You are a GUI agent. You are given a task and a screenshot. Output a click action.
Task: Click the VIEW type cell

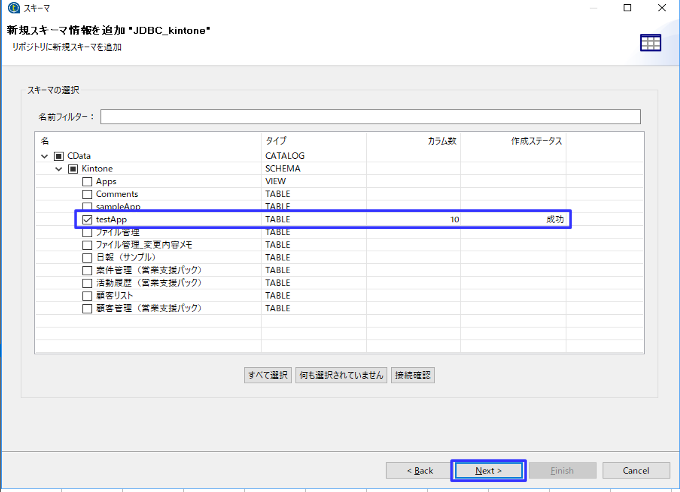(275, 181)
